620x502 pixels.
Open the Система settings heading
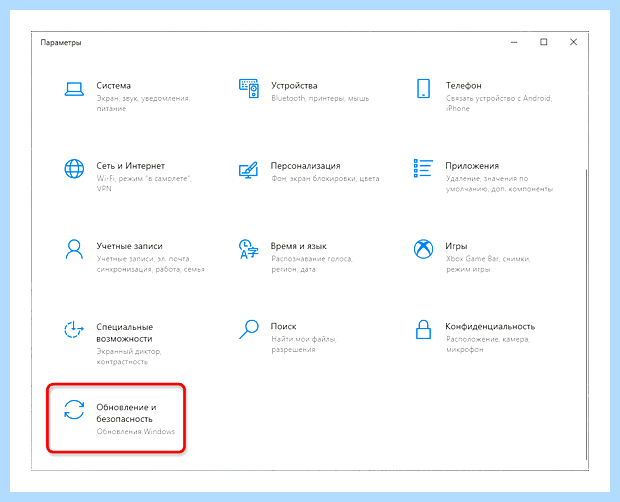(x=113, y=86)
